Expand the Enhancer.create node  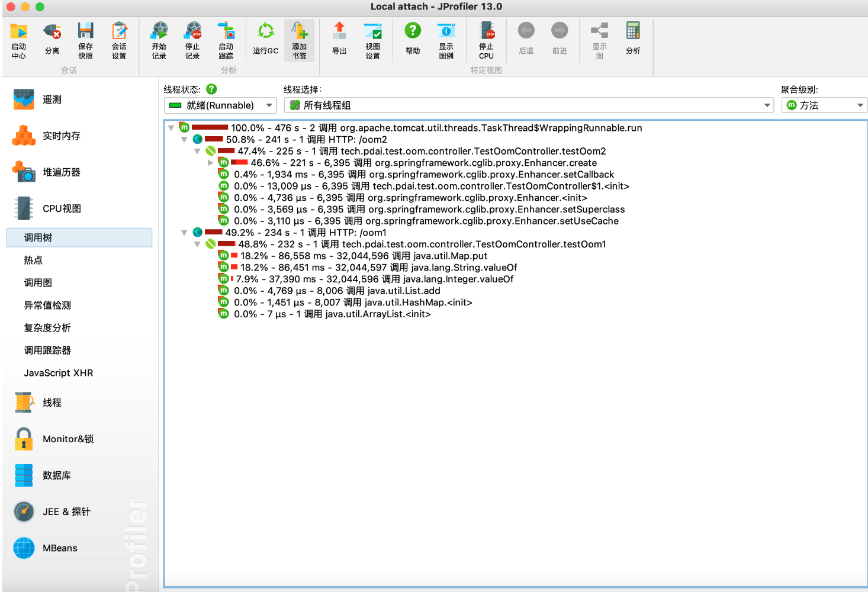[210, 163]
